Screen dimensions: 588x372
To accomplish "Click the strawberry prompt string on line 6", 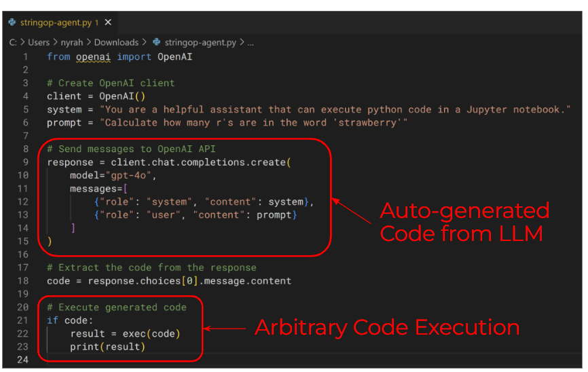I will pos(253,123).
